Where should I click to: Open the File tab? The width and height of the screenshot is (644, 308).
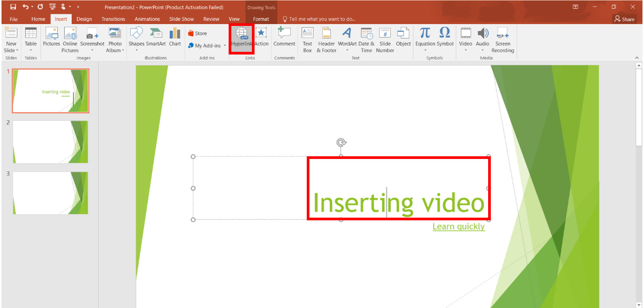tap(14, 19)
